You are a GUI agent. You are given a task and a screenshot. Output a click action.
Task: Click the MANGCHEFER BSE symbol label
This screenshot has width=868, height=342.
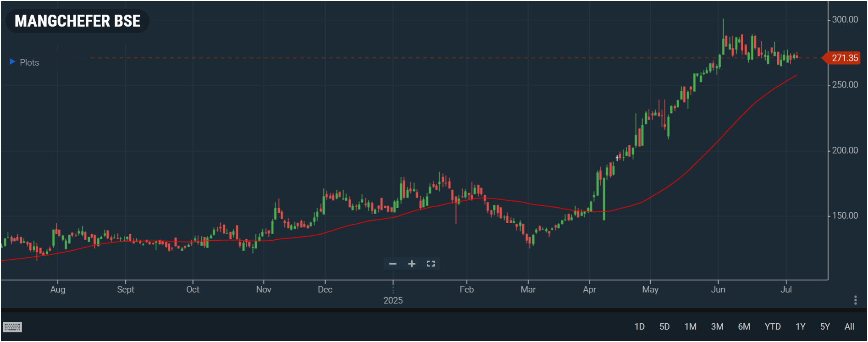coord(77,21)
